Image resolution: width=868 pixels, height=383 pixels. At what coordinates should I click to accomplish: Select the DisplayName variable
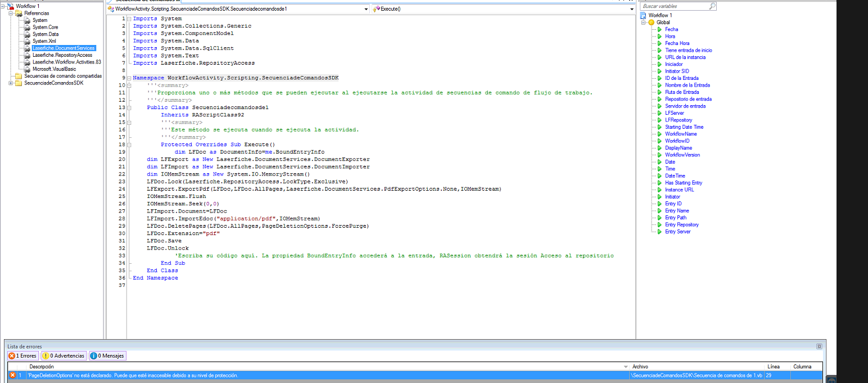click(679, 148)
